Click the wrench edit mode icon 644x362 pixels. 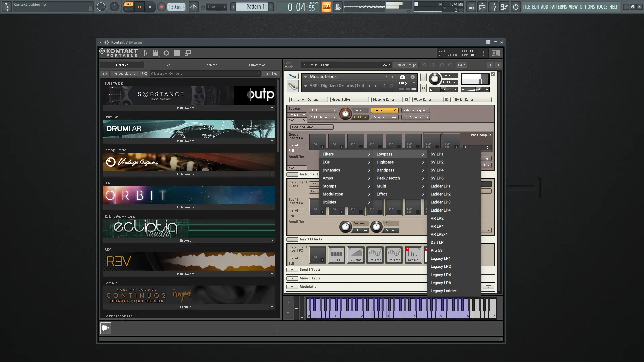pyautogui.click(x=292, y=76)
